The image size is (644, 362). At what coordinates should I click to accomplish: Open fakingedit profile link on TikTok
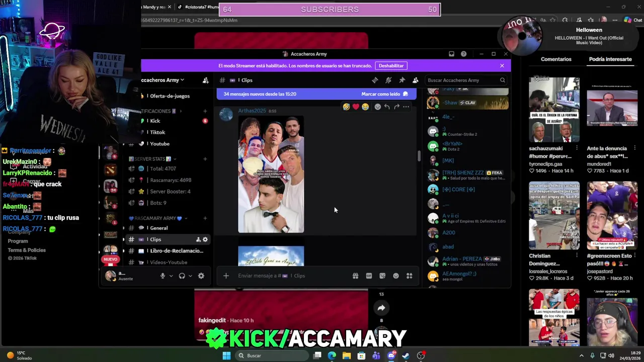point(212,320)
